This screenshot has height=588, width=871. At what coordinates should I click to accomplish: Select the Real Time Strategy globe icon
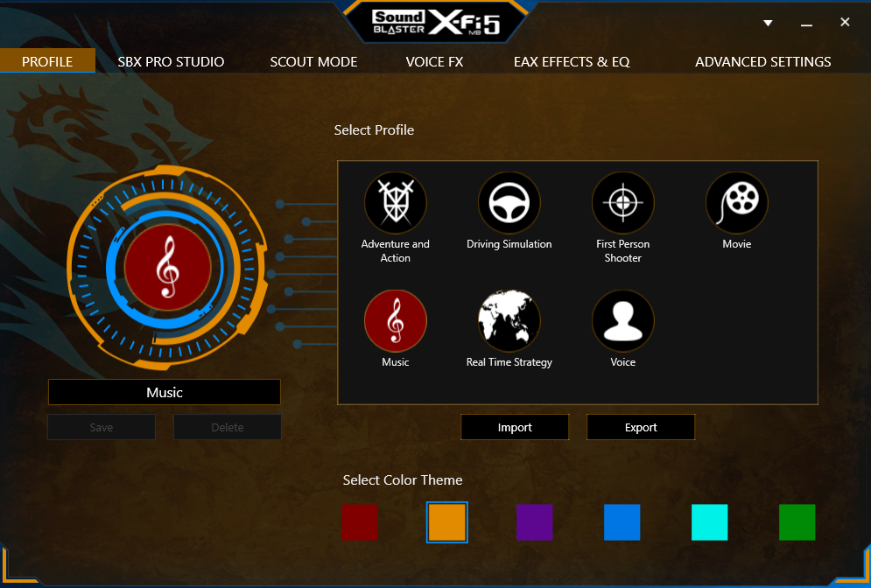tap(509, 321)
